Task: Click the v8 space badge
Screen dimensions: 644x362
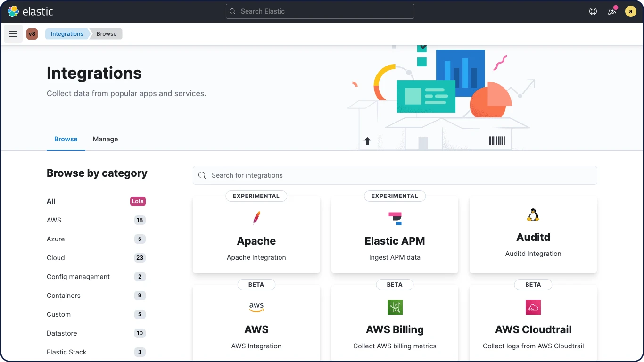Action: coord(32,33)
